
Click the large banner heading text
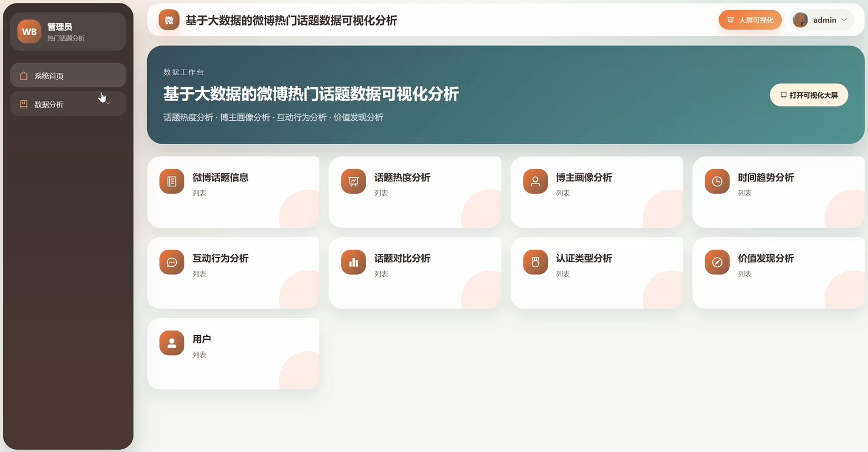point(311,93)
